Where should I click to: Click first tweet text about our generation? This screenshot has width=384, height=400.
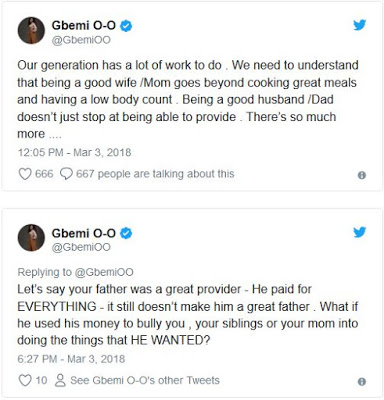pyautogui.click(x=188, y=99)
